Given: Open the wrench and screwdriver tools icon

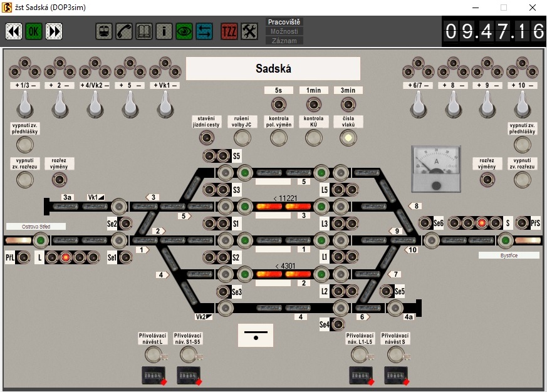Looking at the screenshot, I should (x=249, y=31).
